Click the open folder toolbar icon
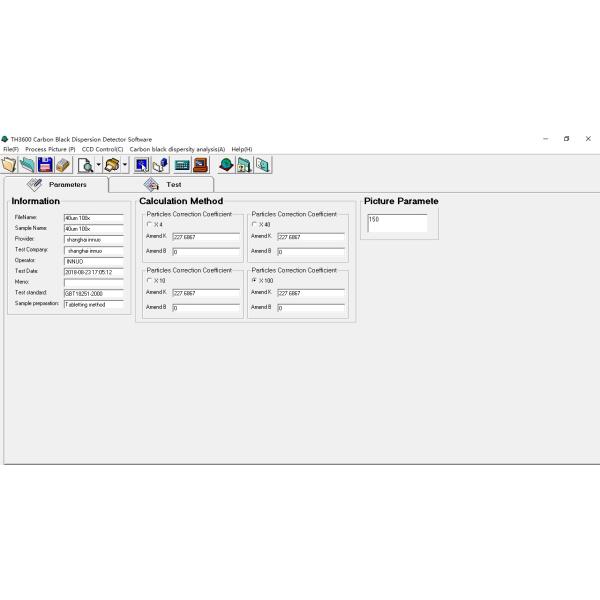Image resolution: width=600 pixels, height=600 pixels. [x=9, y=165]
